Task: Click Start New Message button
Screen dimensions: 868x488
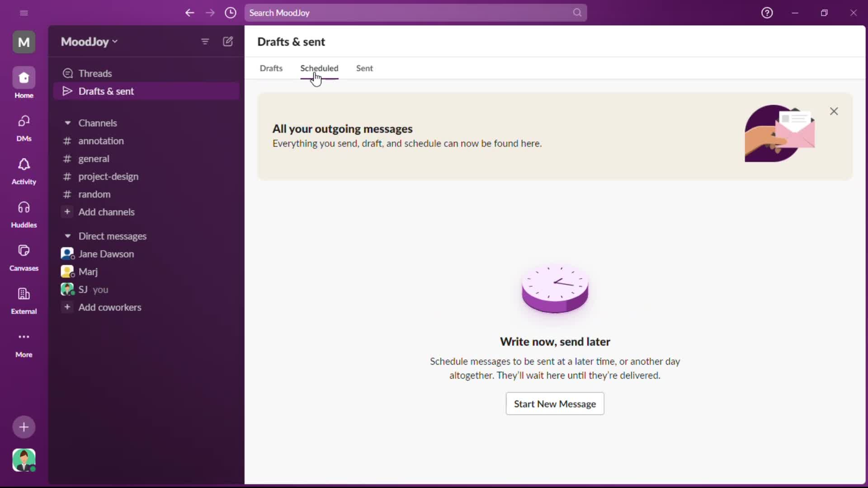Action: (554, 404)
